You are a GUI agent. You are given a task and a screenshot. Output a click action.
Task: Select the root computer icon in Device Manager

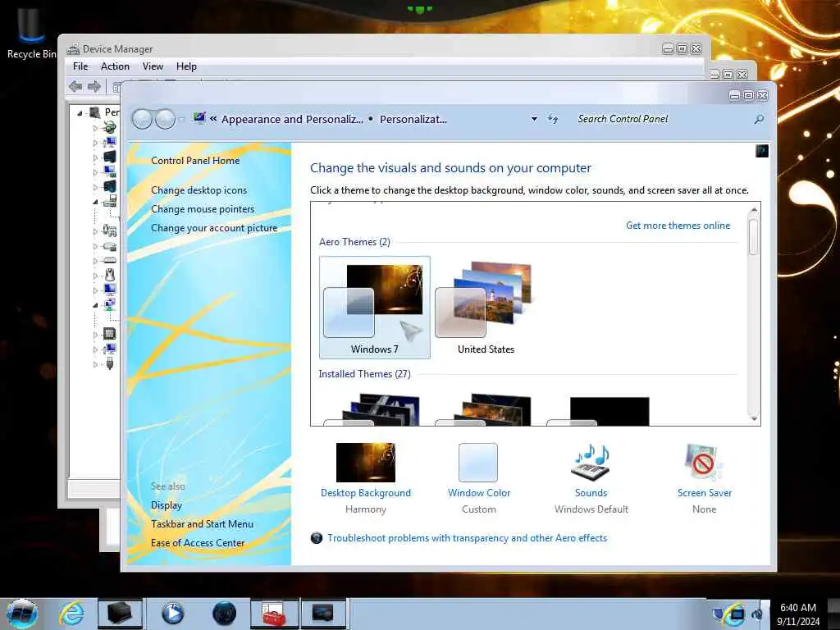[x=95, y=112]
